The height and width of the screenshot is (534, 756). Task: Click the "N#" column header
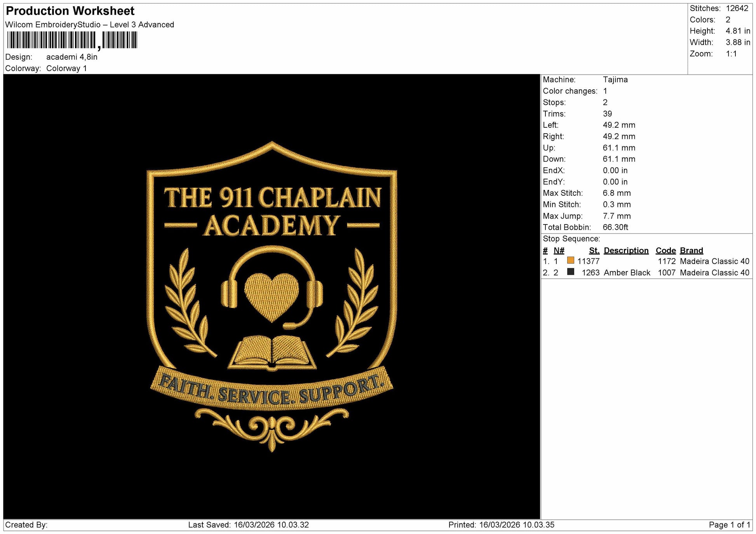(x=559, y=250)
